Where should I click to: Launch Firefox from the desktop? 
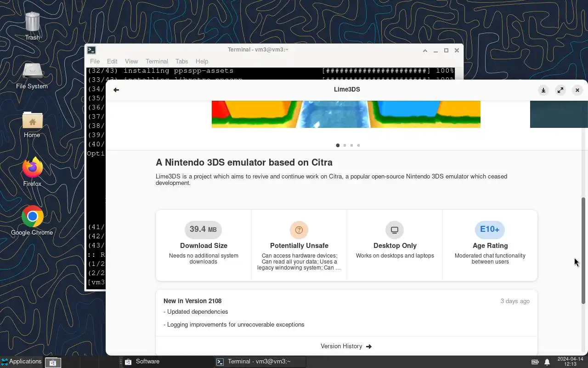32,172
